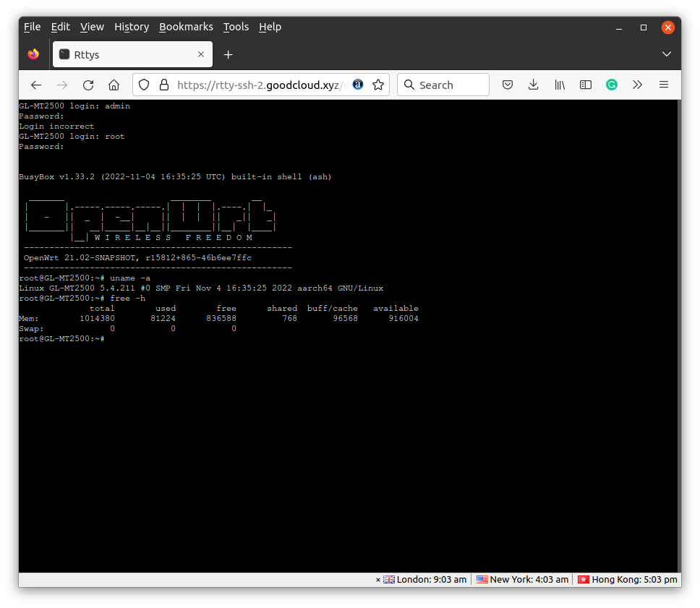The width and height of the screenshot is (700, 608).
Task: Reload the current page
Action: point(88,85)
